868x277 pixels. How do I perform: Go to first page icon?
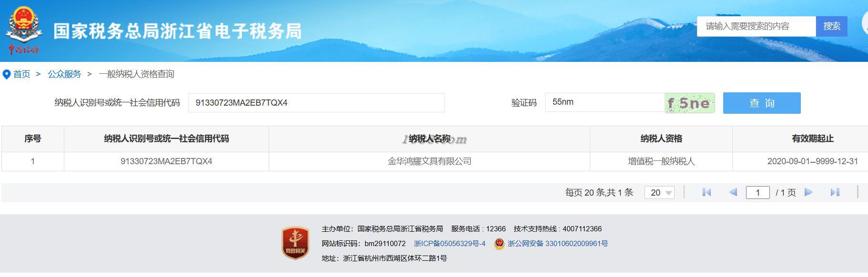tap(707, 192)
